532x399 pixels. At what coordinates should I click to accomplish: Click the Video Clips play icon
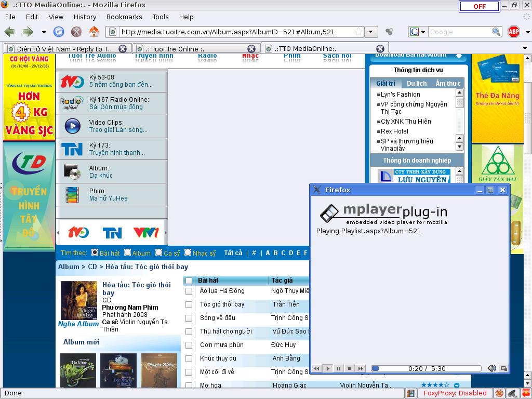pos(73,126)
